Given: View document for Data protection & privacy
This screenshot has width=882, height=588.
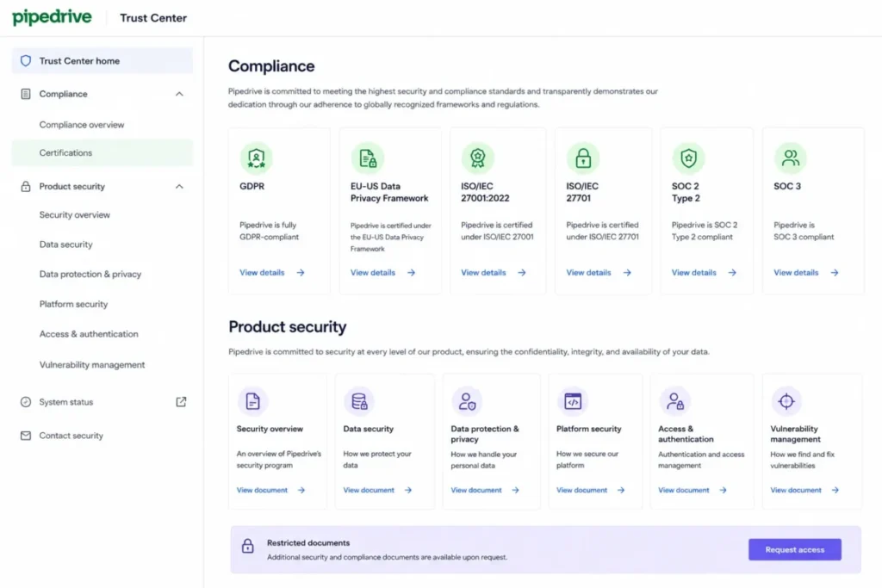Looking at the screenshot, I should tap(475, 490).
